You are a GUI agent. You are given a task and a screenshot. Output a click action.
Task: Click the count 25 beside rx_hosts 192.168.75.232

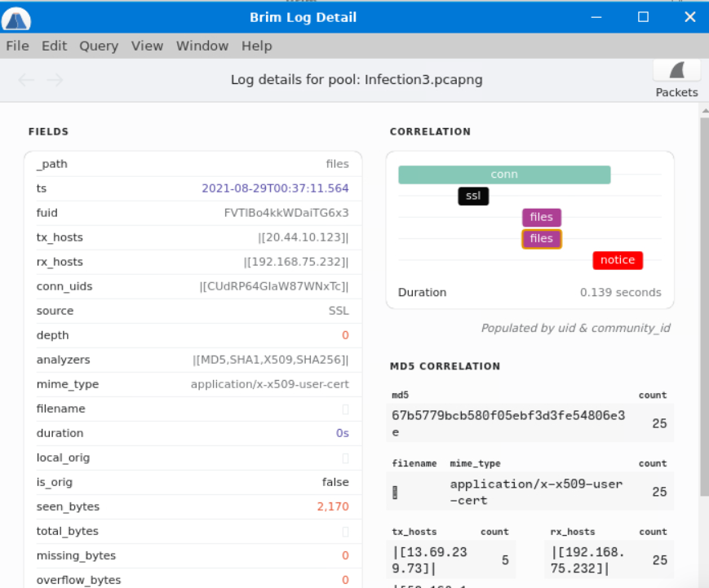click(659, 560)
